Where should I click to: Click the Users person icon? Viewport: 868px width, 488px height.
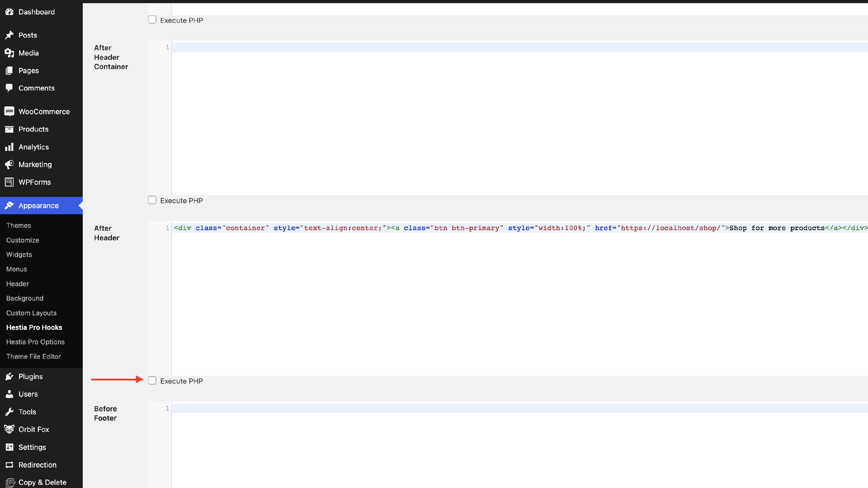[10, 394]
